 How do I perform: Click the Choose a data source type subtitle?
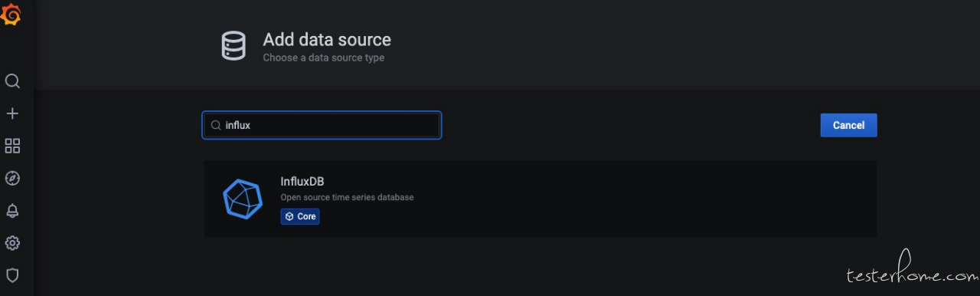click(x=324, y=58)
